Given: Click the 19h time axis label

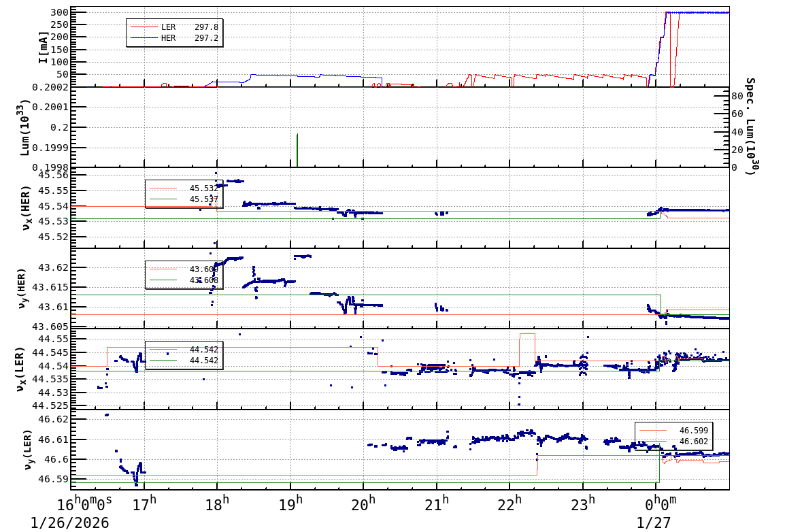Looking at the screenshot, I should point(291,505).
